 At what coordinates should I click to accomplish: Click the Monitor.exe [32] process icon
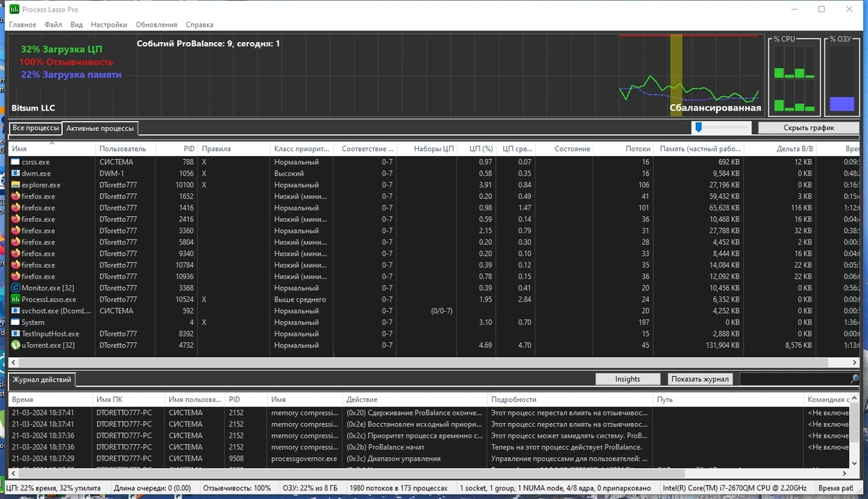[15, 288]
